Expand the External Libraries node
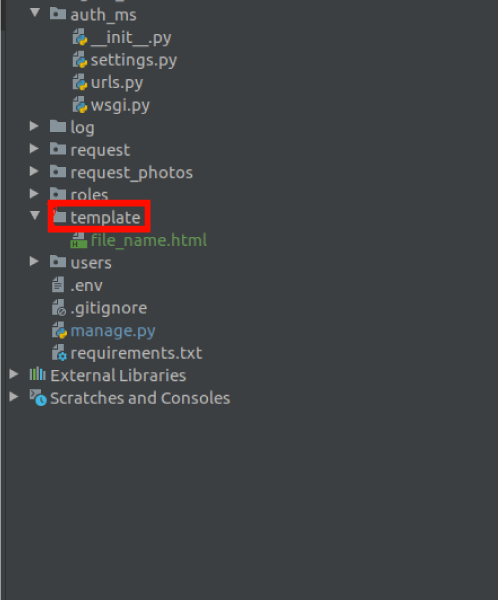The height and width of the screenshot is (600, 498). (x=14, y=374)
